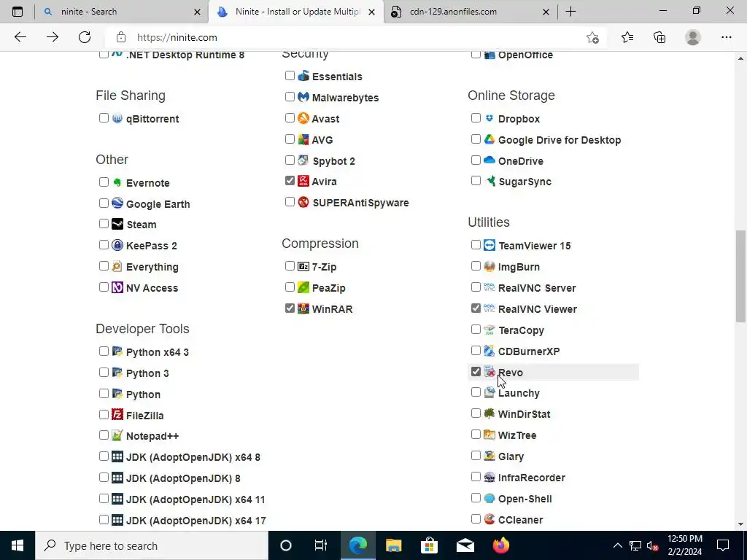Click the WinDirStat tree icon

pyautogui.click(x=489, y=414)
